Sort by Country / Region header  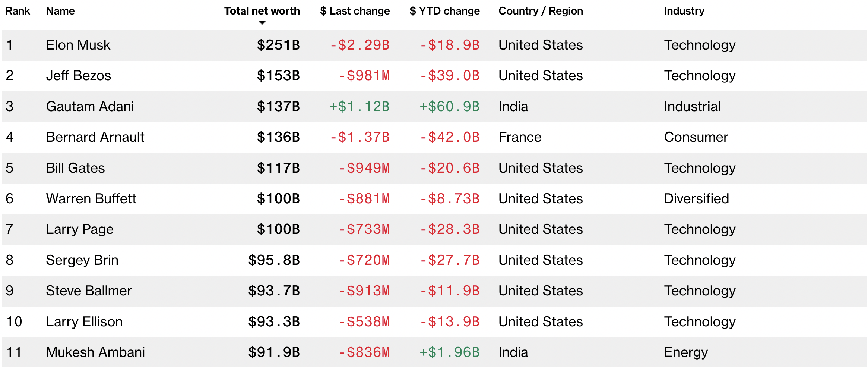coord(541,11)
